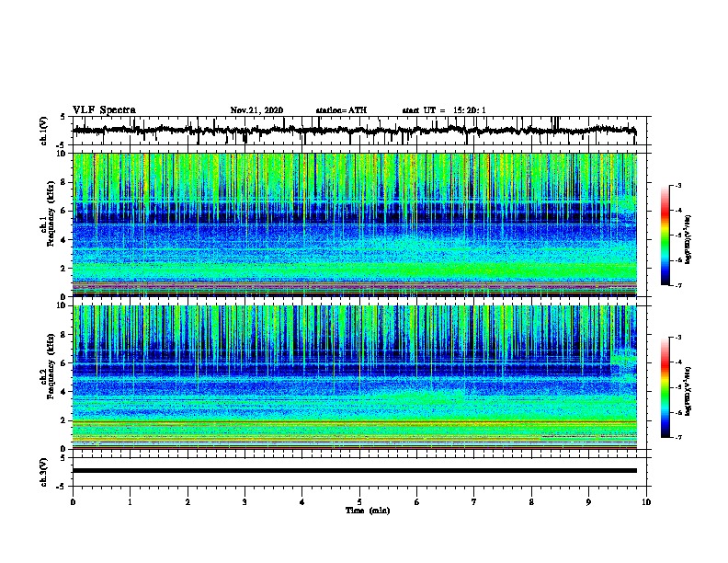Viewport: 728px width, 563px height.
Task: Click time axis tick label "8"
Action: coord(531,502)
